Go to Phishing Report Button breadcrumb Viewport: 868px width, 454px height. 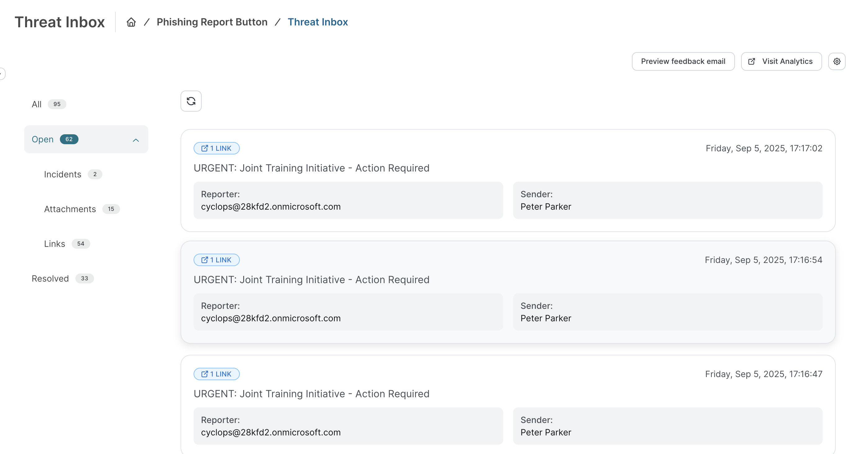tap(212, 22)
